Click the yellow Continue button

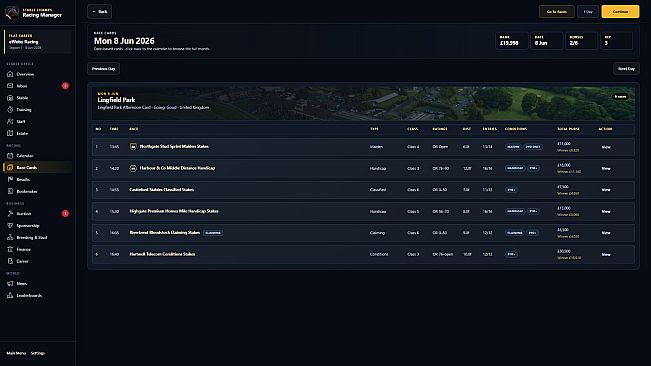620,12
